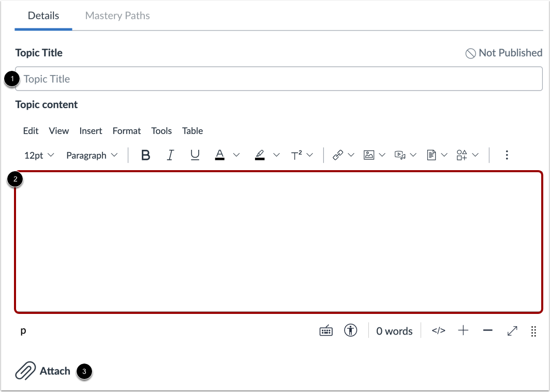Decrease editor height with minus icon

click(487, 330)
